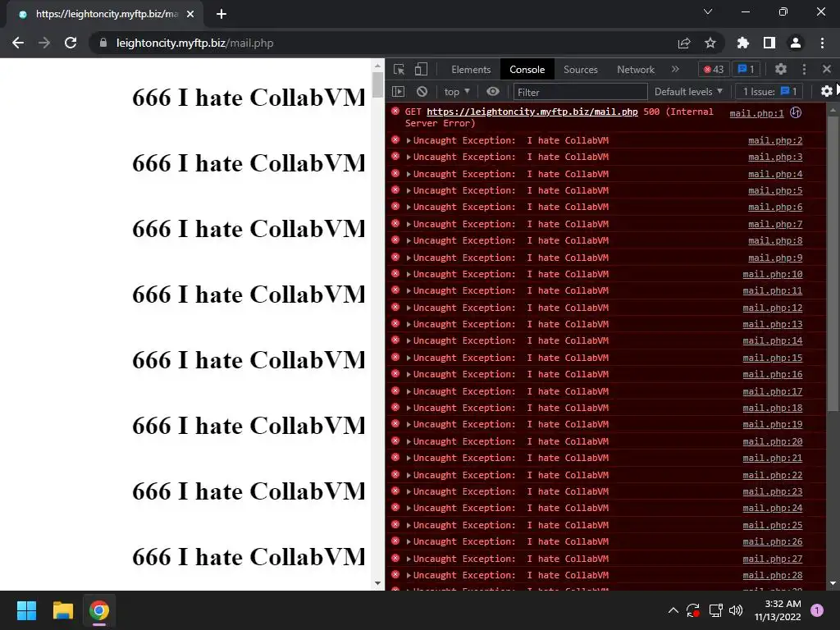The height and width of the screenshot is (630, 840).
Task: Open the notification badge in taskbar
Action: [x=817, y=609]
